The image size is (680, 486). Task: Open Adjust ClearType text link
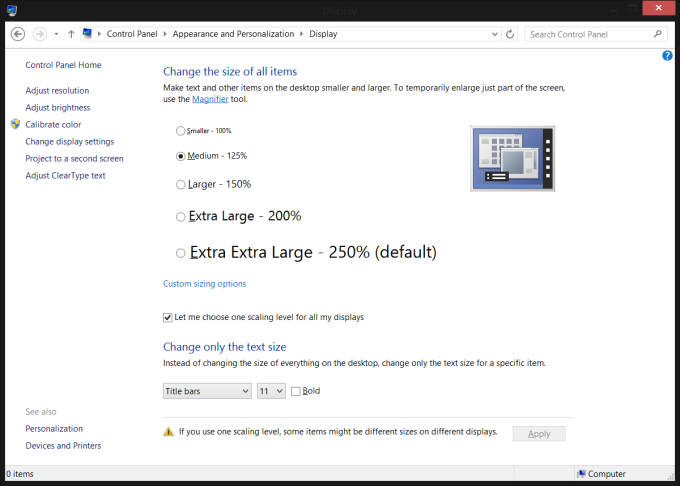tap(65, 176)
